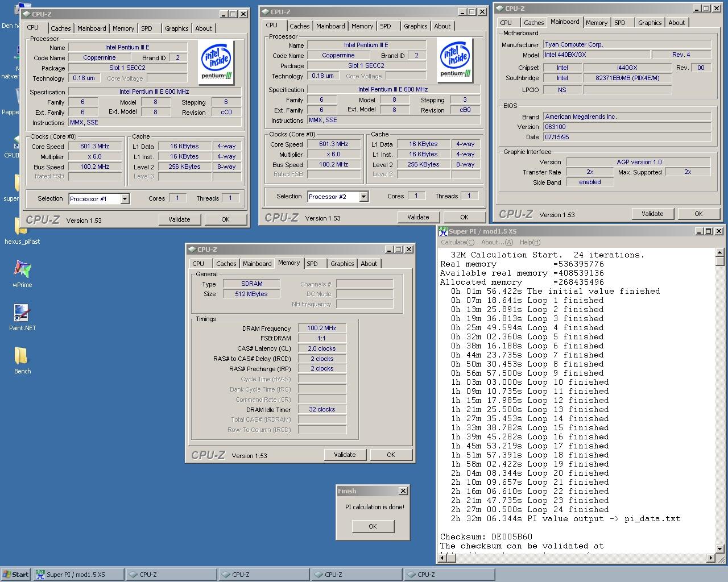Click Validate in Processor #1 CPU-Z window
This screenshot has height=582, width=728.
pyautogui.click(x=179, y=219)
